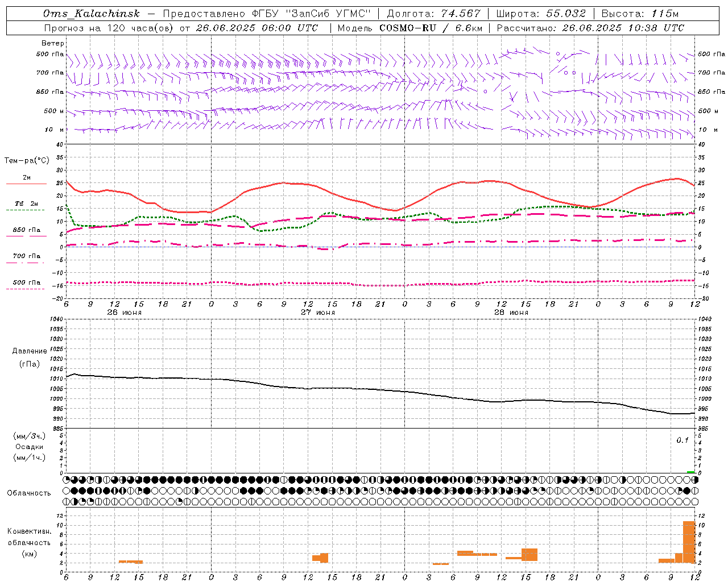
Task: Click the tallest orange convective cloud bar
Action: click(x=689, y=542)
